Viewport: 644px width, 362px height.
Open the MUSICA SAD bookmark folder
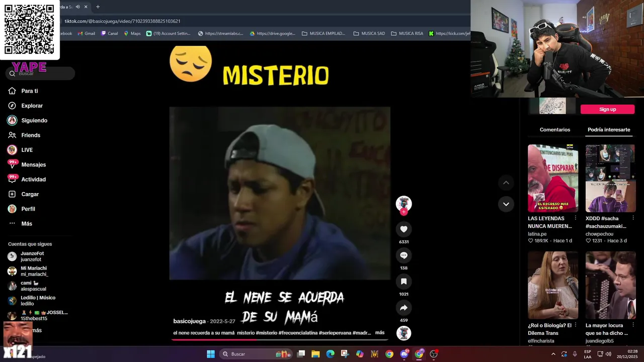click(369, 34)
